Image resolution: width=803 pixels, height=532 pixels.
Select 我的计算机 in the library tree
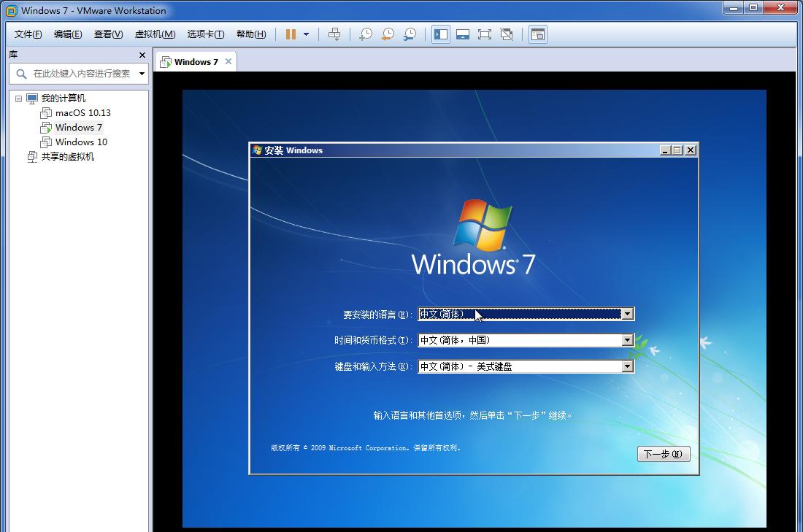(63, 99)
